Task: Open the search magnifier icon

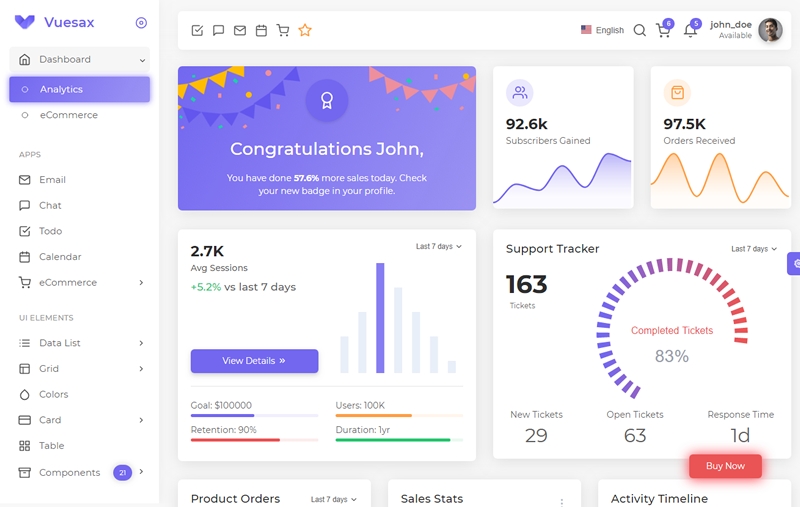Action: (x=639, y=31)
